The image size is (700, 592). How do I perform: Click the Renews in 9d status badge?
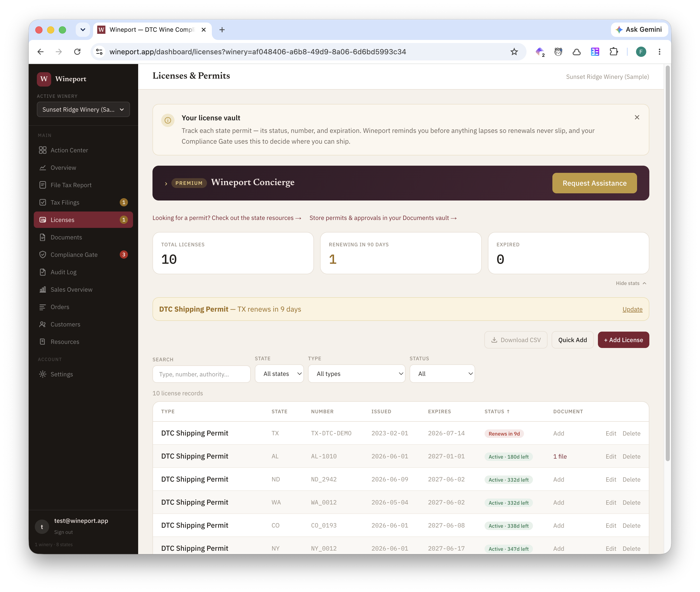coord(504,434)
